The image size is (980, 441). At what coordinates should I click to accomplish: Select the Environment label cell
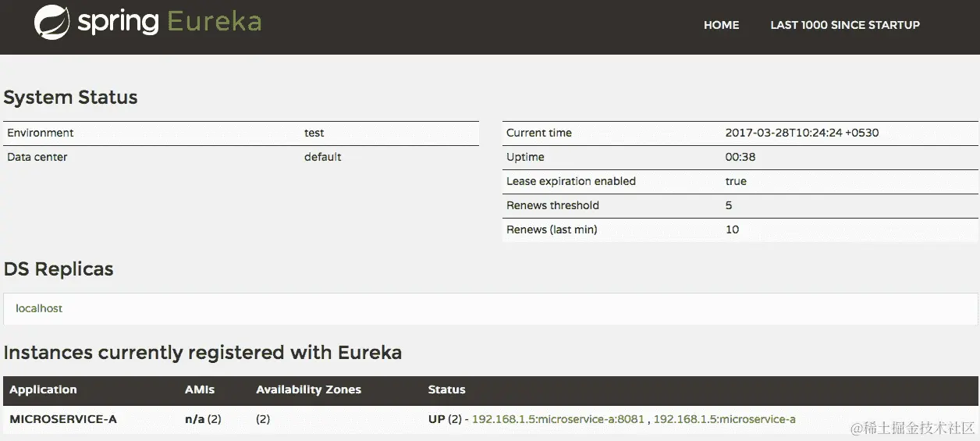[x=41, y=133]
